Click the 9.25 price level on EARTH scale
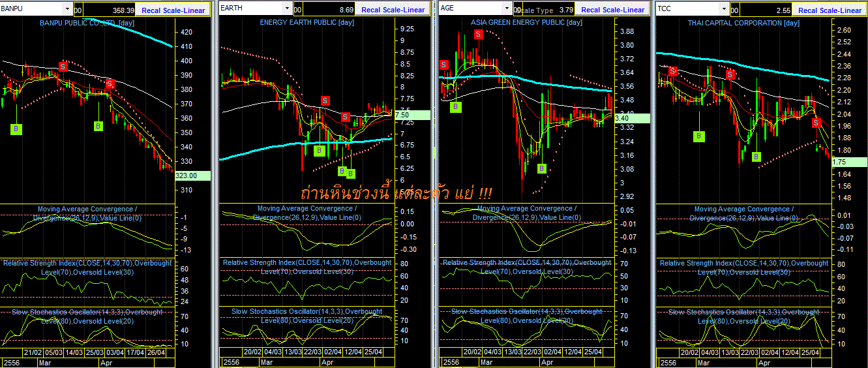The height and width of the screenshot is (368, 868). tap(408, 29)
